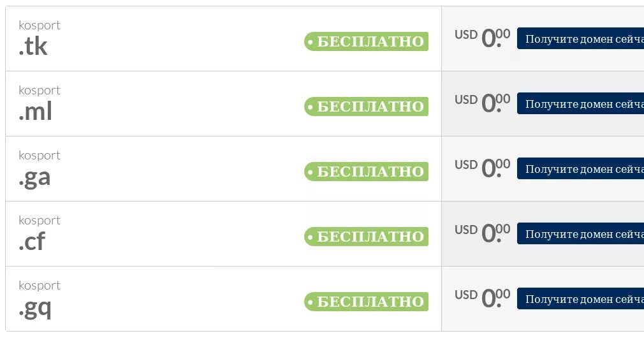Image resolution: width=644 pixels, height=338 pixels.
Task: Select the .tk domain extension text
Action: tap(33, 46)
